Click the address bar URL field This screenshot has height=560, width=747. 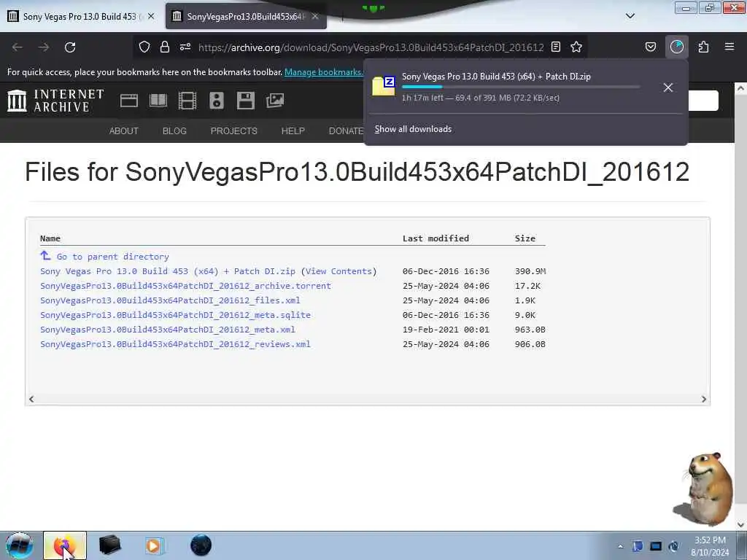tap(371, 47)
